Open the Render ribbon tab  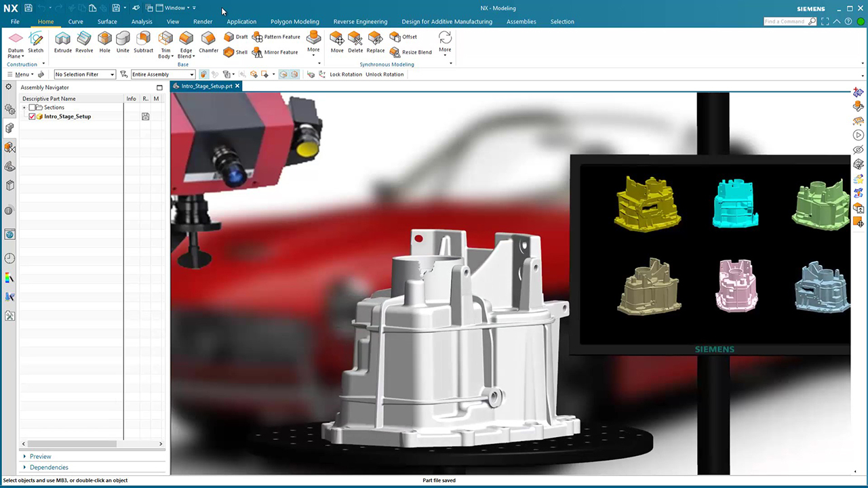point(203,22)
